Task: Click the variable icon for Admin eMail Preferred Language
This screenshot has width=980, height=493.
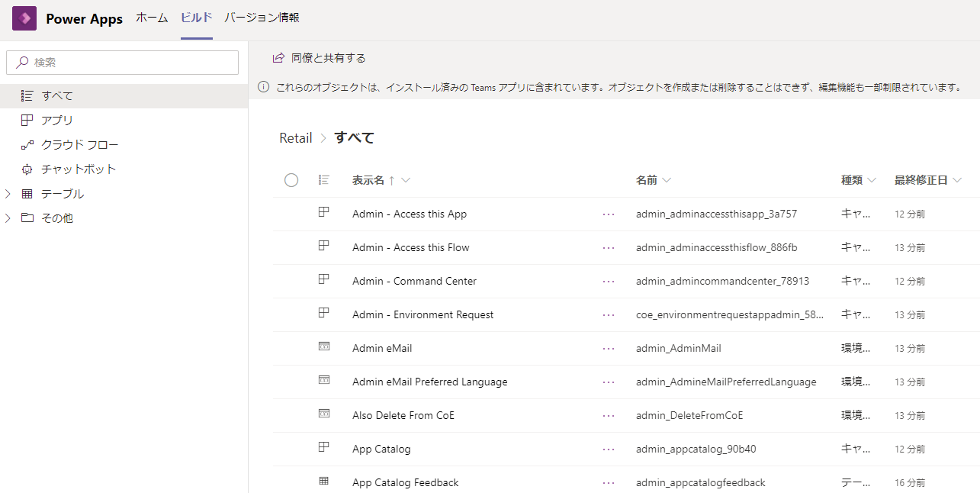Action: click(323, 381)
